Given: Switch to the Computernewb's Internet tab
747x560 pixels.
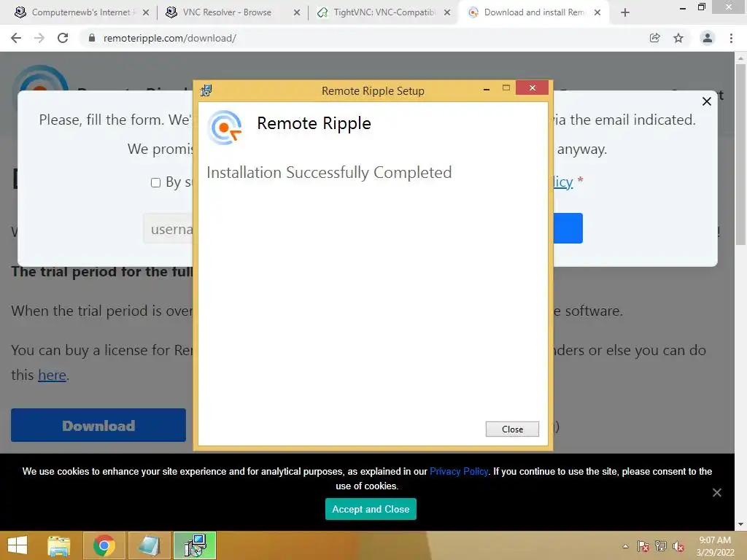Looking at the screenshot, I should click(x=80, y=12).
